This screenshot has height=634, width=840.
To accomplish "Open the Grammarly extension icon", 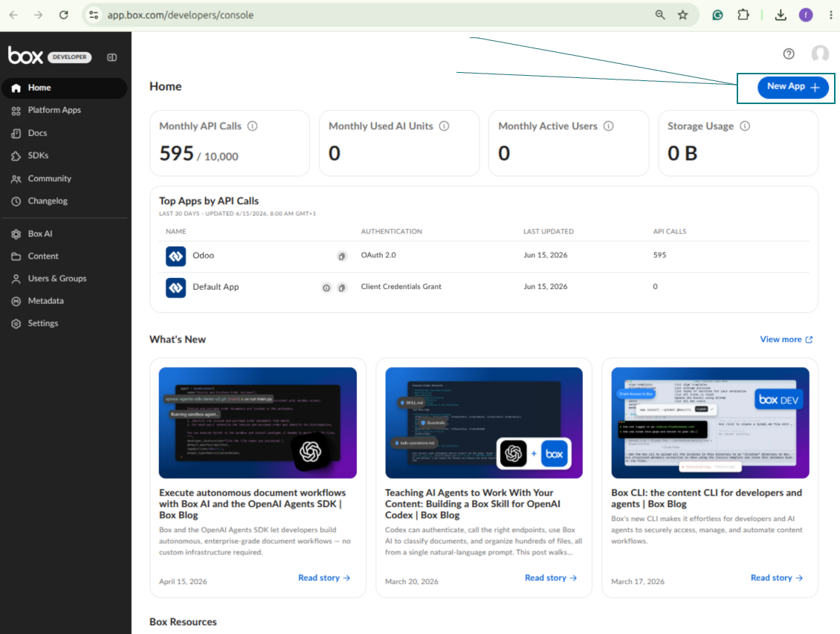I will (717, 15).
